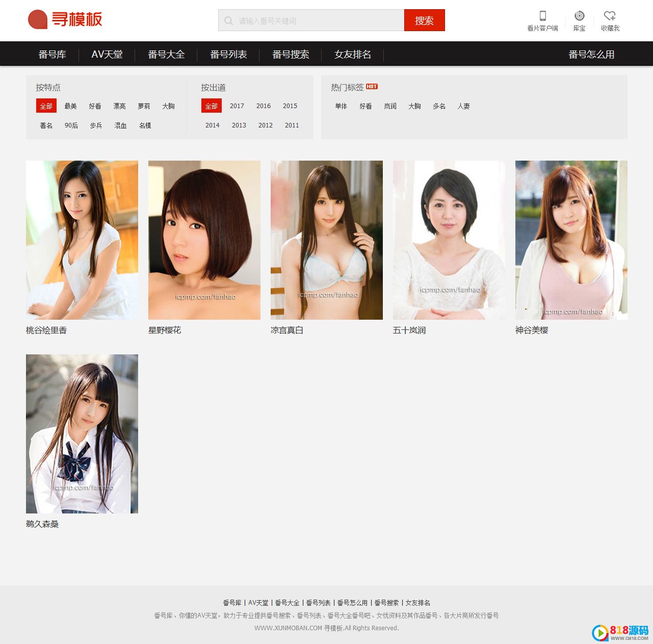Select 全部 under 按出道 filter

[x=212, y=106]
